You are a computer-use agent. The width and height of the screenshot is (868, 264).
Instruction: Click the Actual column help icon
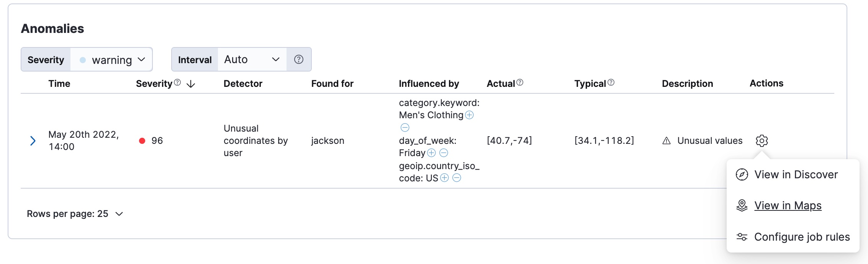[520, 83]
